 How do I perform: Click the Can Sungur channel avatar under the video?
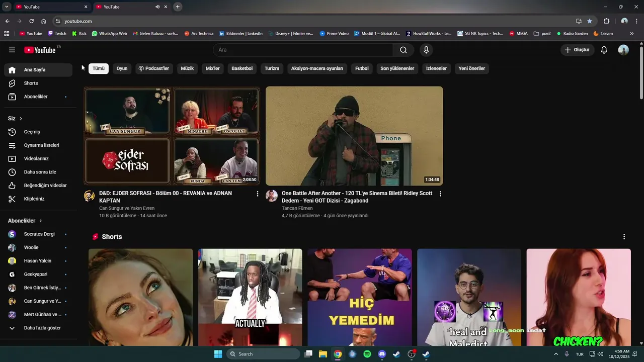[x=89, y=196]
